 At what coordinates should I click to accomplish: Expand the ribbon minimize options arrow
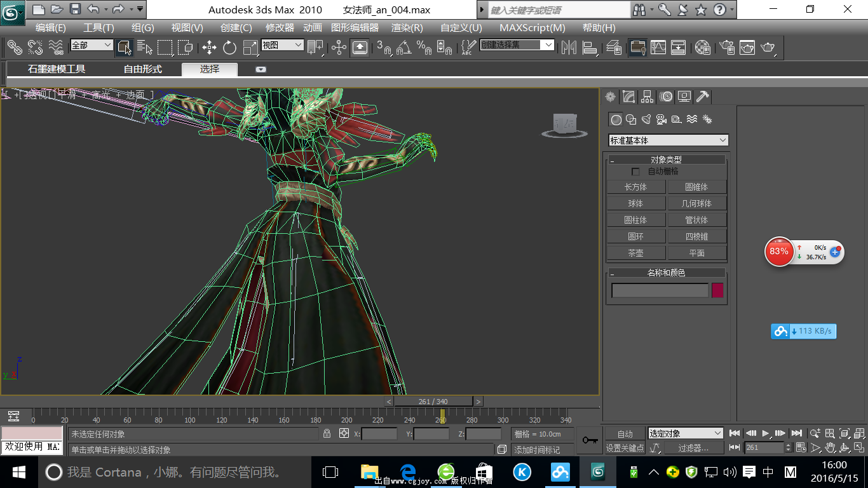tap(261, 69)
